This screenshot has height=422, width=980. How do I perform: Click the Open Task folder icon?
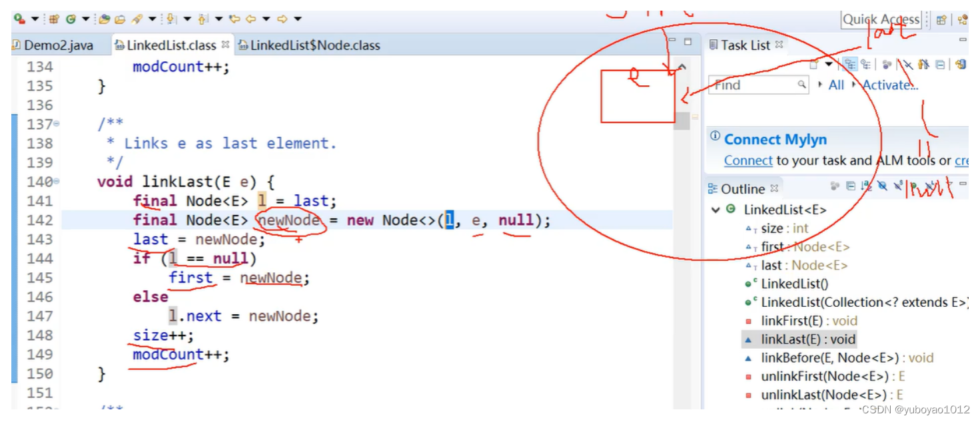point(121,19)
